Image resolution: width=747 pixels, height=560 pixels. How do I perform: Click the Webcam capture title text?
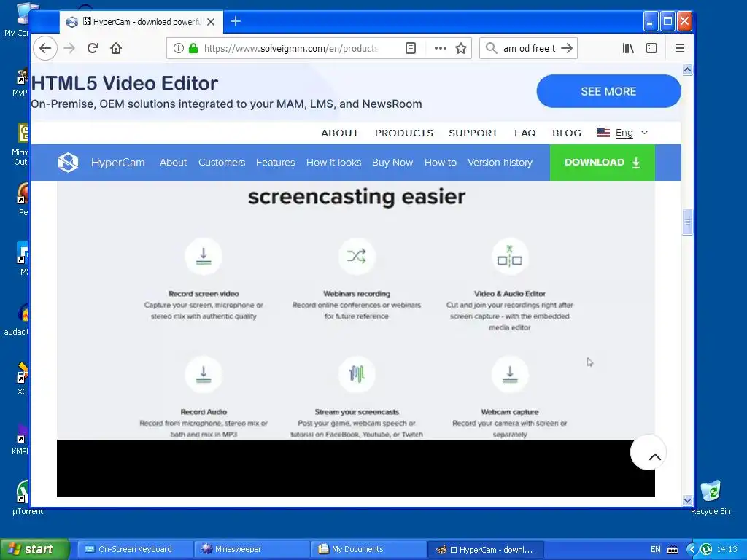click(510, 412)
